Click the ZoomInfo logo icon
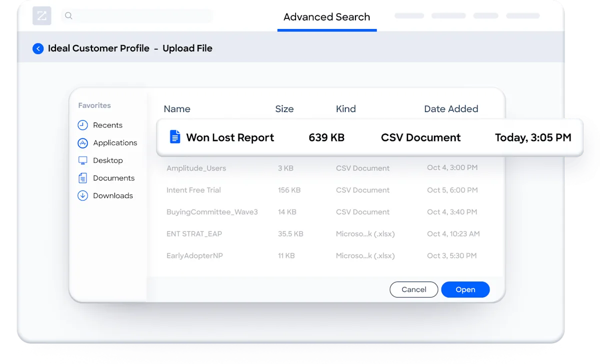The width and height of the screenshot is (600, 364). pyautogui.click(x=42, y=16)
